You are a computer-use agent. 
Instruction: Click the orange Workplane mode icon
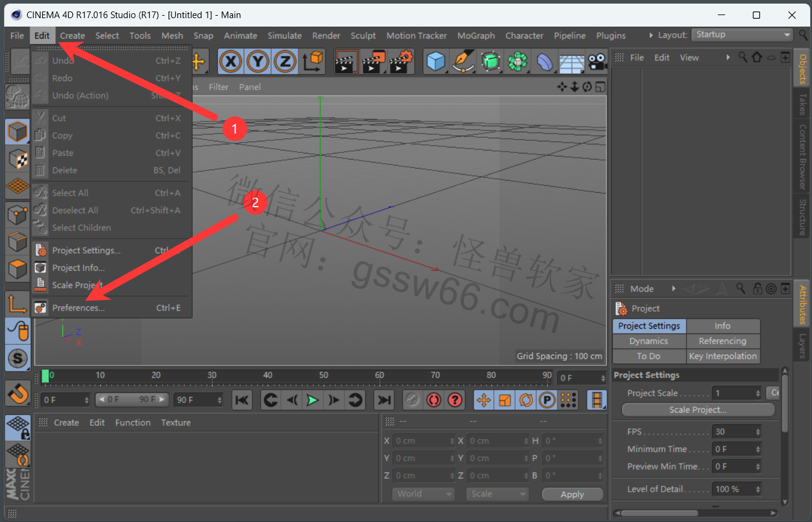[18, 187]
